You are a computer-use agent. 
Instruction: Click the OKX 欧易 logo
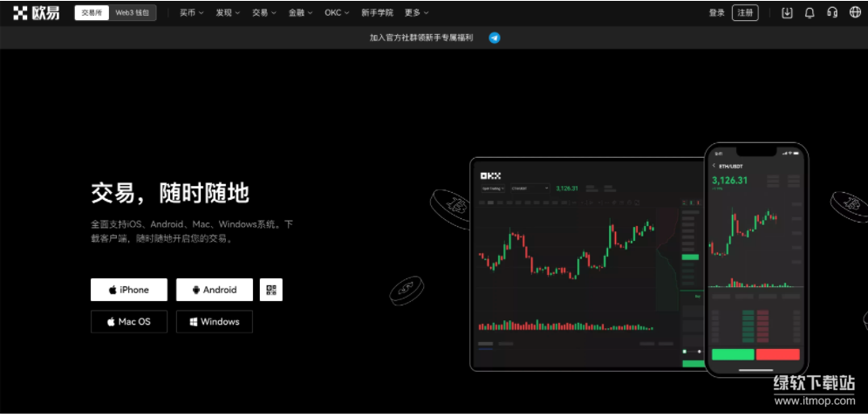(37, 13)
